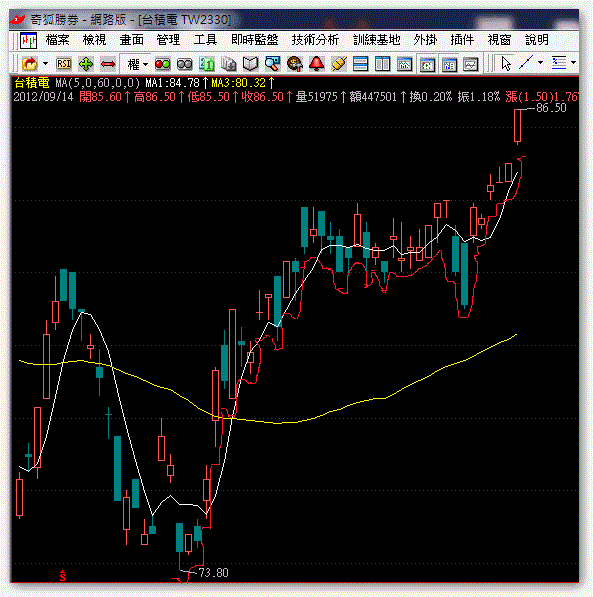Click the MA(5,0,60,0,0) parameter text
This screenshot has height=597, width=593.
98,83
